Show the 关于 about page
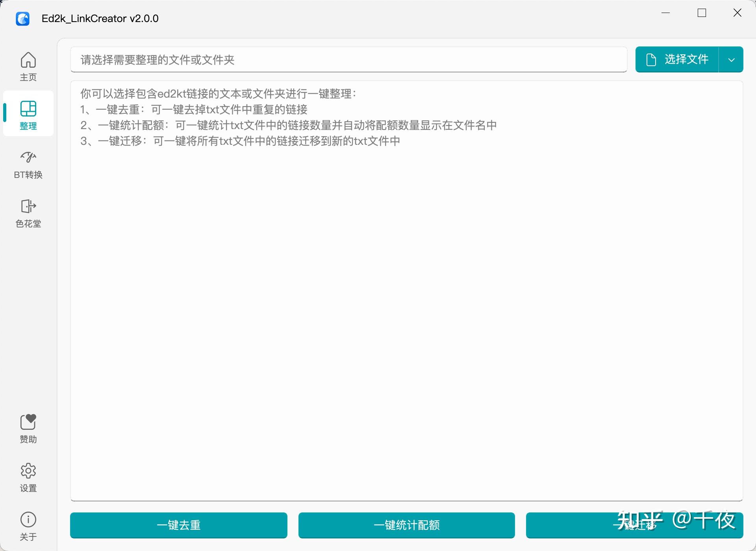 tap(28, 526)
